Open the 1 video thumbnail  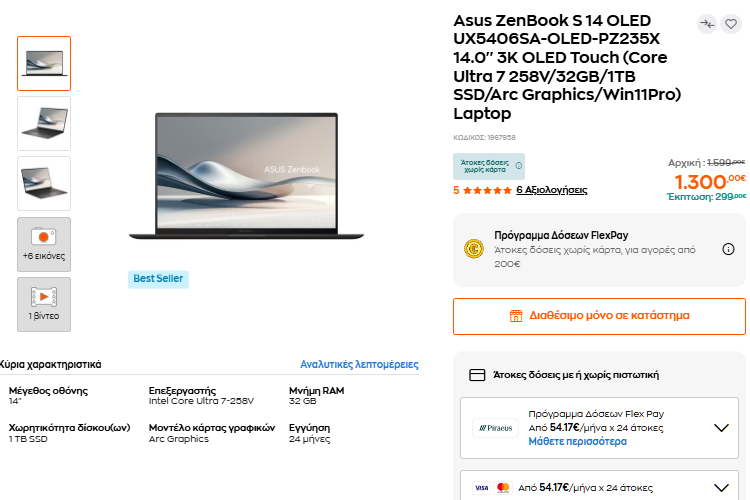44,304
